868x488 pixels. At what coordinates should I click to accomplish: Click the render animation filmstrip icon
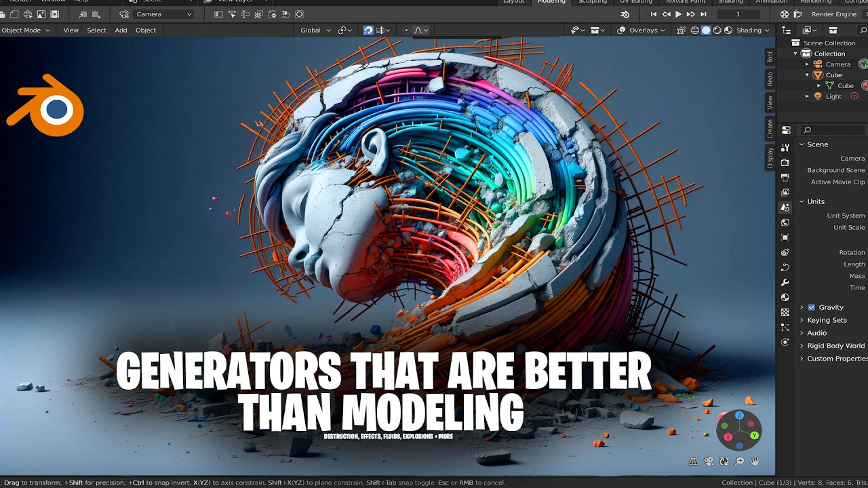point(55,14)
